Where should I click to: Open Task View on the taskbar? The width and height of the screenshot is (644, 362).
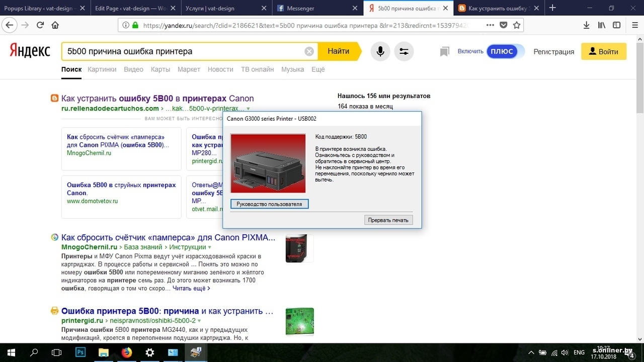57,352
